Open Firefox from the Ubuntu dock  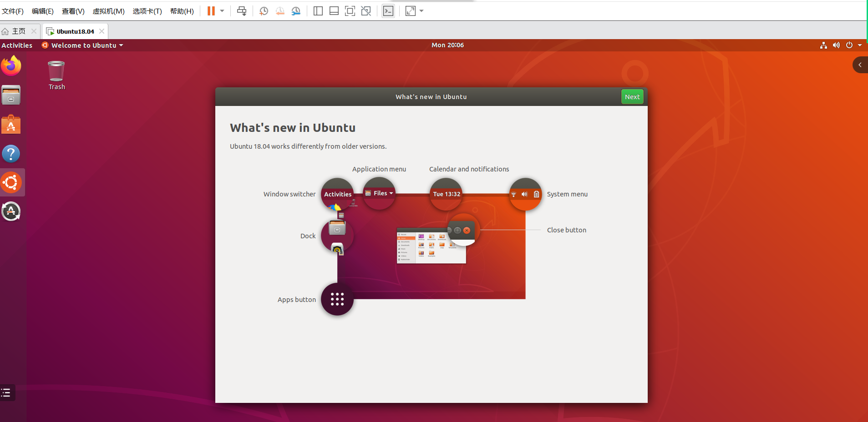11,66
